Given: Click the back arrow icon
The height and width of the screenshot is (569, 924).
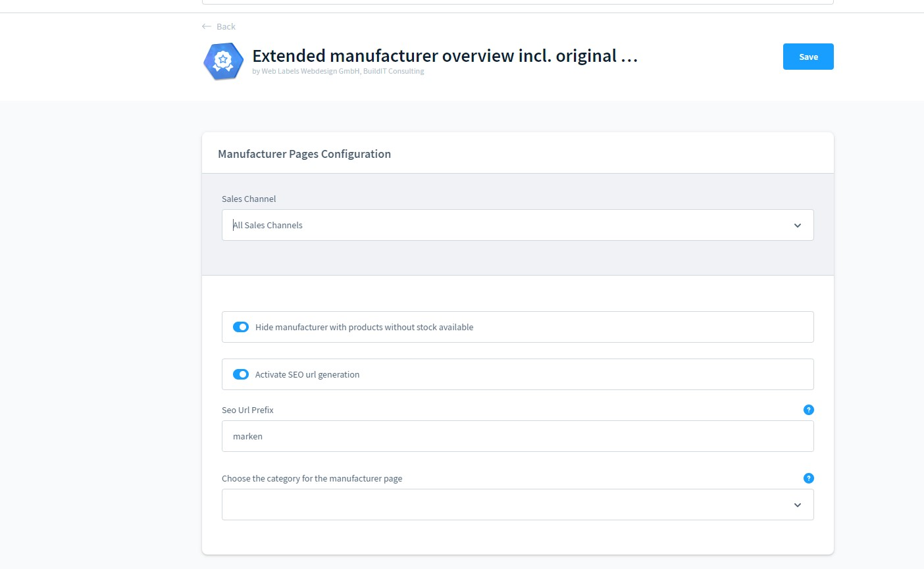Looking at the screenshot, I should (206, 26).
